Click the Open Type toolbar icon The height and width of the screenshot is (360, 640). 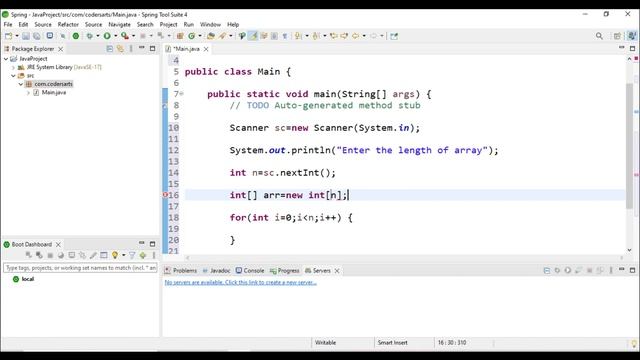(x=211, y=36)
